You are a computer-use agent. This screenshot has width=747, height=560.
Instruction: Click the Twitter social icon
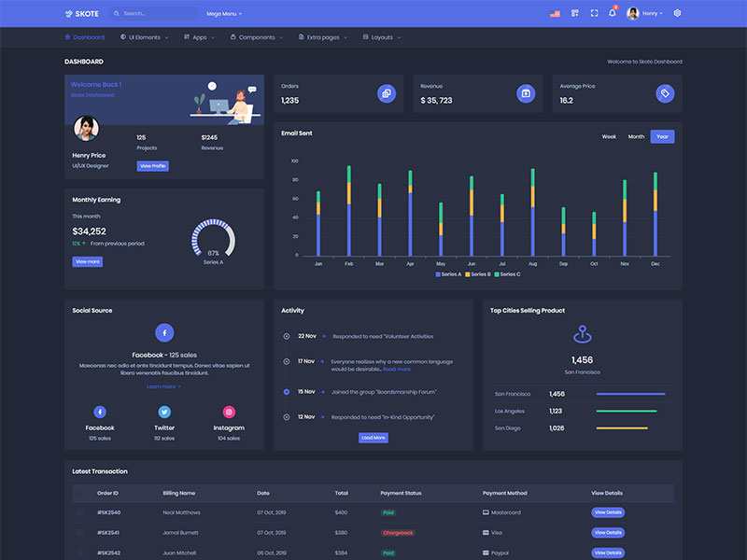164,412
